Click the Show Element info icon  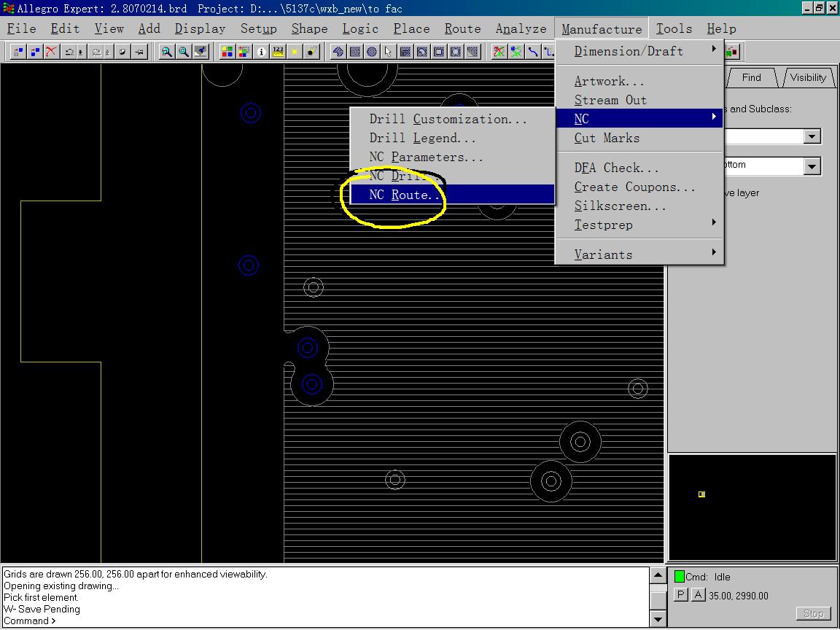click(261, 52)
